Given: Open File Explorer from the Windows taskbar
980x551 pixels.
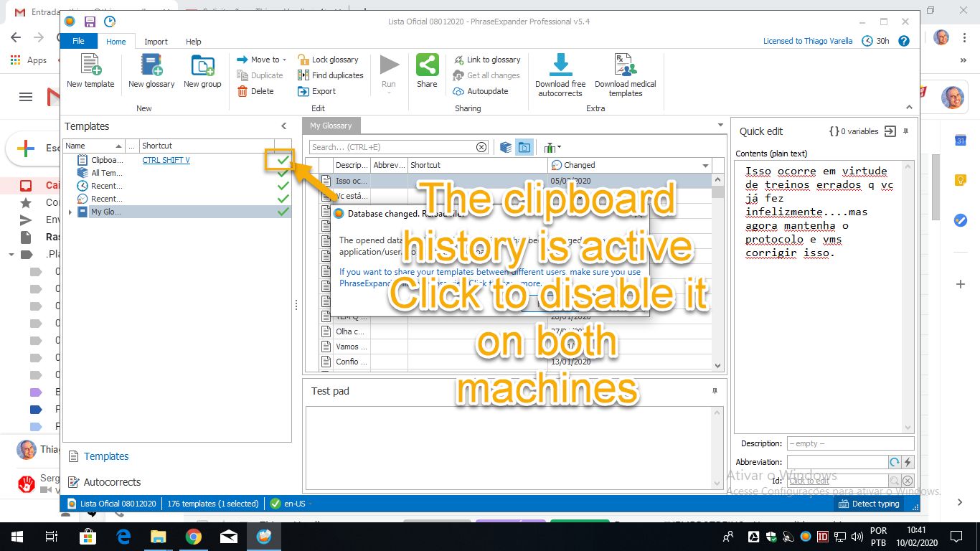Looking at the screenshot, I should point(159,537).
